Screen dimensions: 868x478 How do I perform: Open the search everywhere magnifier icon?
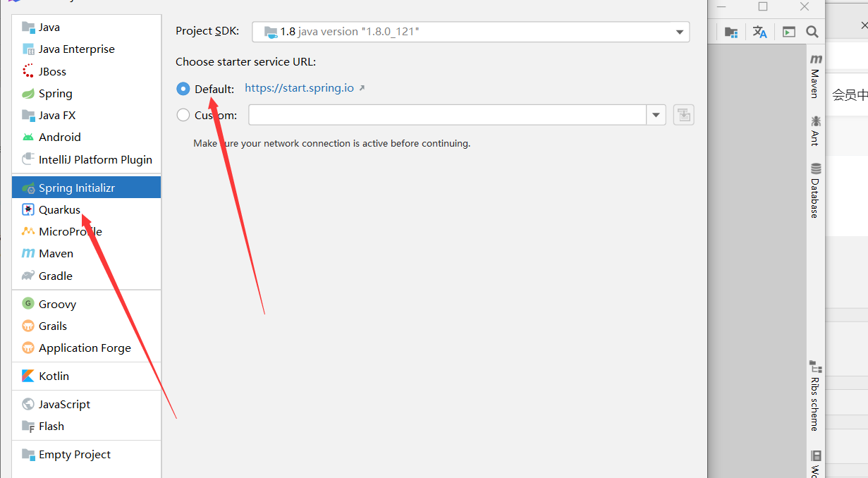[x=812, y=31]
